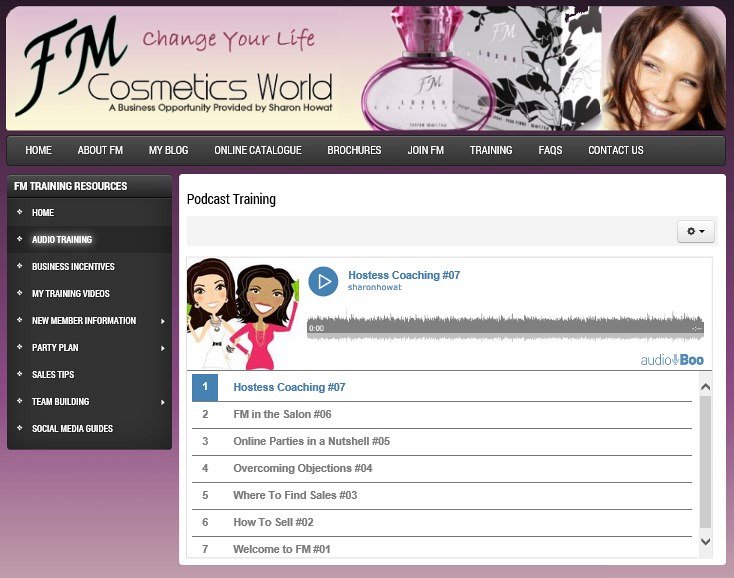Open Business Incentives in the sidebar
This screenshot has height=578, width=734.
pyautogui.click(x=73, y=267)
